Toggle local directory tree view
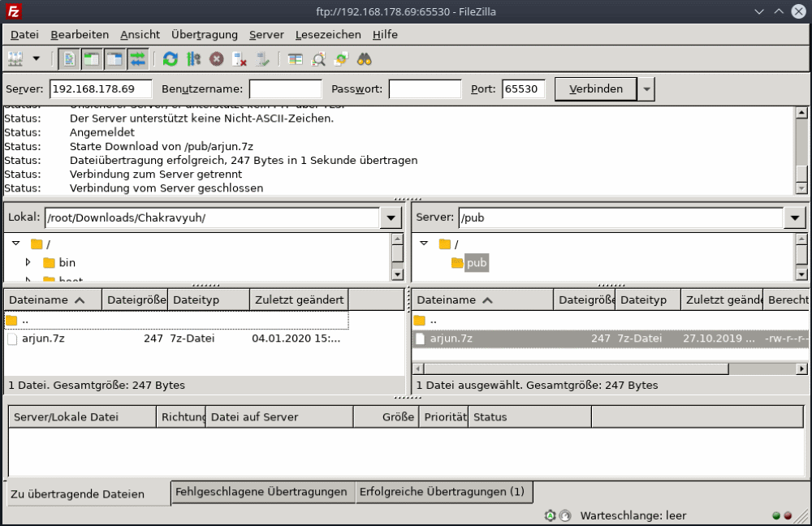The width and height of the screenshot is (812, 526). pyautogui.click(x=92, y=58)
